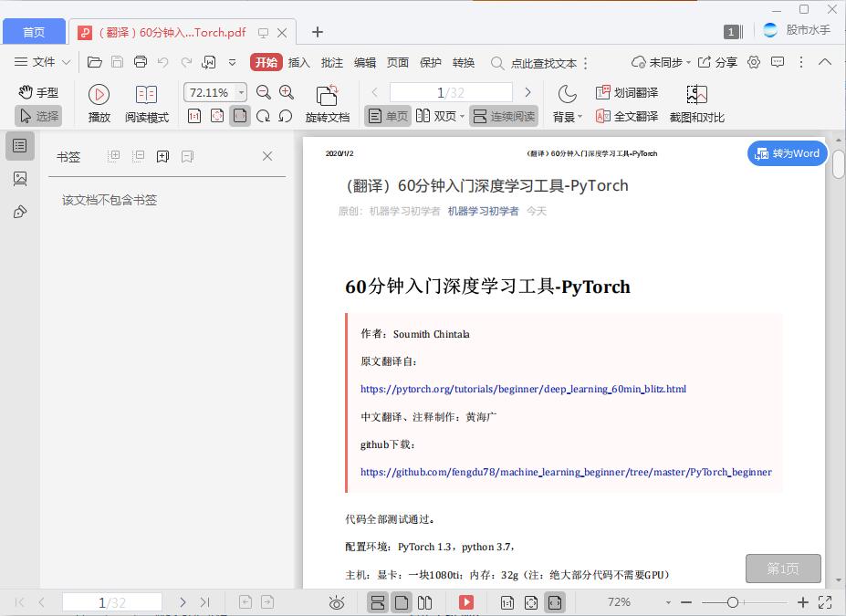
Task: Open the pytorch.org tutorial hyperlink
Action: click(x=523, y=389)
